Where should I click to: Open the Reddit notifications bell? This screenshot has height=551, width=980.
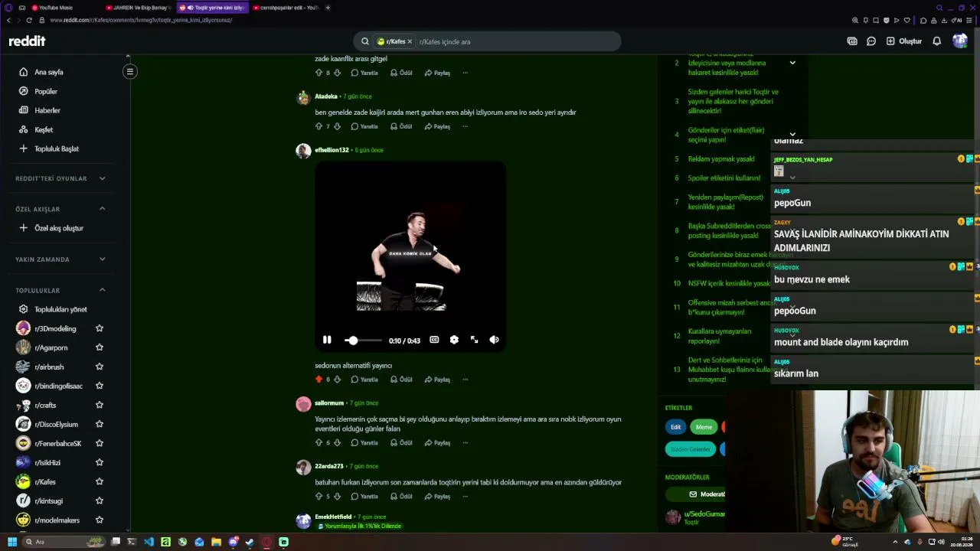pos(936,41)
